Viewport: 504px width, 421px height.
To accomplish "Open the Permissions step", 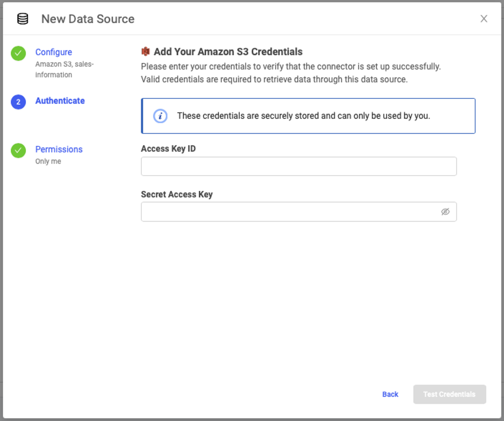I will [x=59, y=149].
